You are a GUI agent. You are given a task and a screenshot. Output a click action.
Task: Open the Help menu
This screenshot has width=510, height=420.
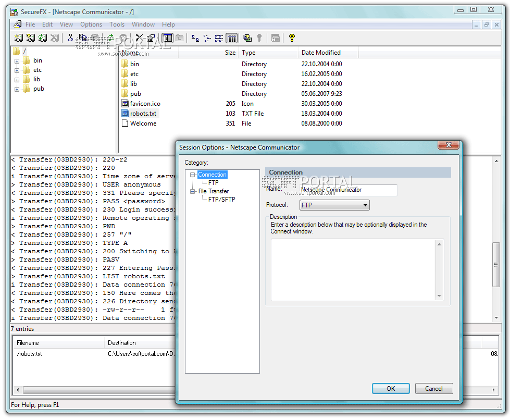click(168, 24)
